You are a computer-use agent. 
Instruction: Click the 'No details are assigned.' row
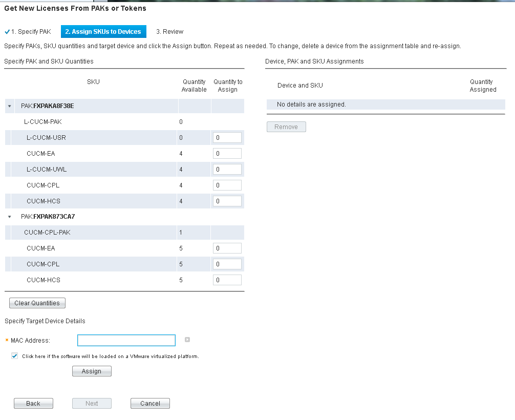point(386,104)
